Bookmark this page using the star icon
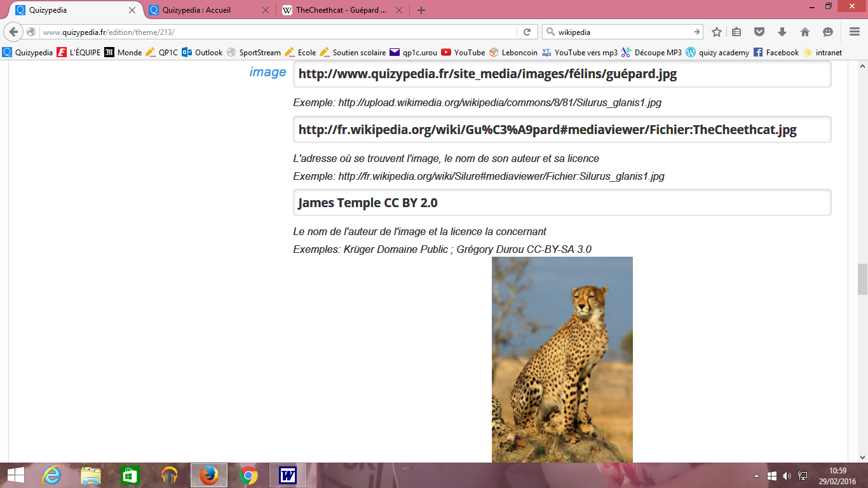 [717, 32]
